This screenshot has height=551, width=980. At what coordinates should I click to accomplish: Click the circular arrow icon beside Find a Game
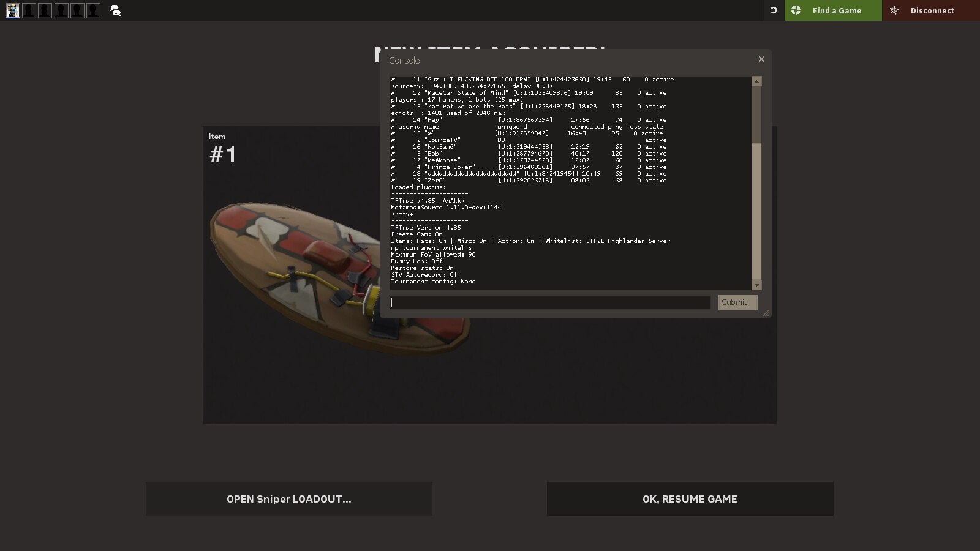(774, 10)
